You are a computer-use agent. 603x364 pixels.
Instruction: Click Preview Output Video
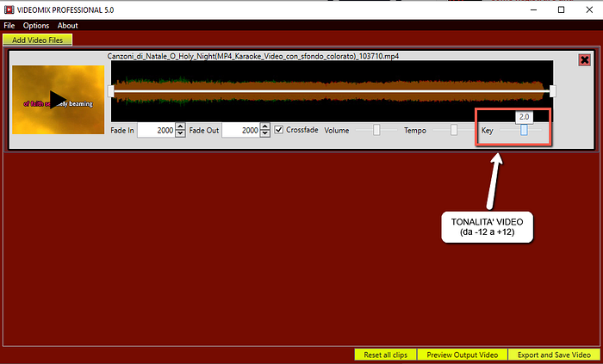[x=463, y=355]
